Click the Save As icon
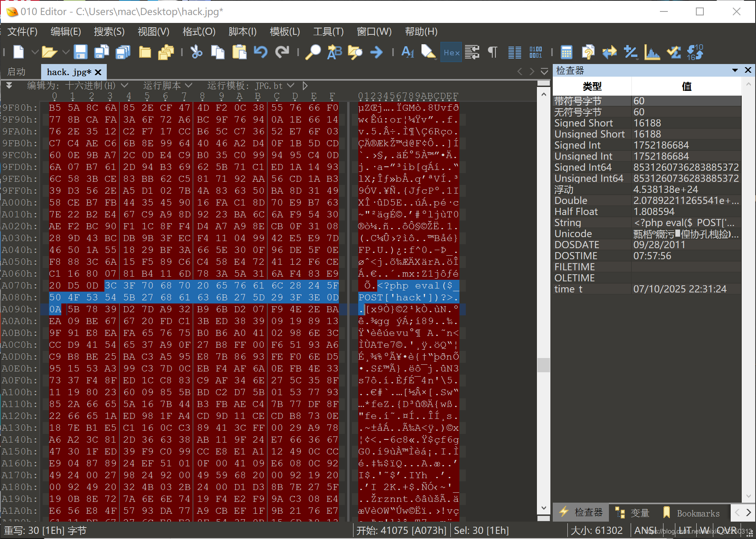This screenshot has height=539, width=756. point(102,52)
